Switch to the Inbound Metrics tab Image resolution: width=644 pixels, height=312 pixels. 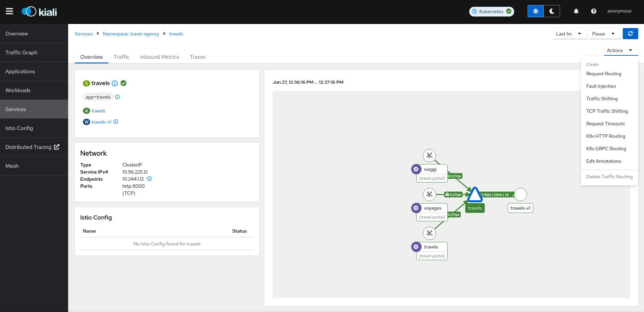(x=159, y=57)
